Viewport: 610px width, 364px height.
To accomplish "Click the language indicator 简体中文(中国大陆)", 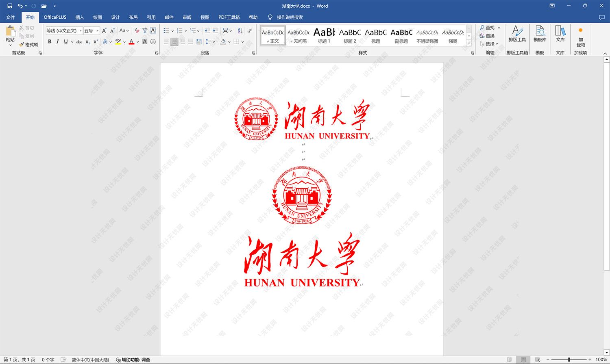I will coord(90,360).
